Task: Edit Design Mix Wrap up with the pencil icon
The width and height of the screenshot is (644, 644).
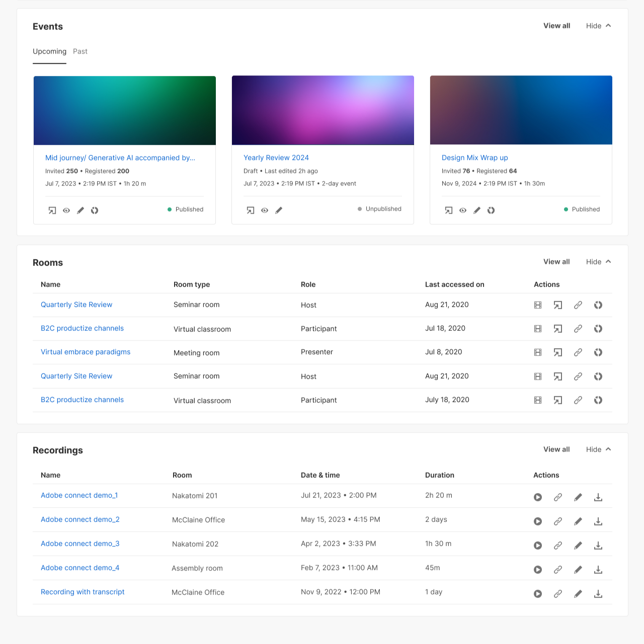Action: (x=477, y=210)
